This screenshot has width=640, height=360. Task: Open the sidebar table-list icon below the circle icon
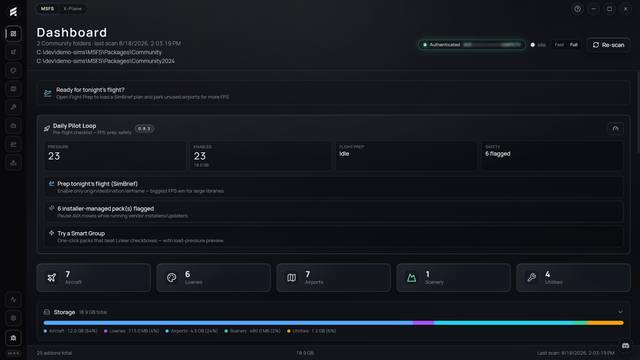coord(13,89)
